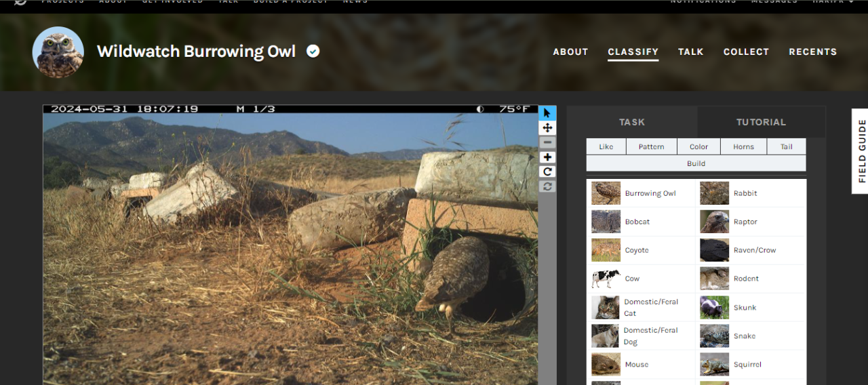Select the Coyote option
The image size is (868, 385).
(642, 250)
